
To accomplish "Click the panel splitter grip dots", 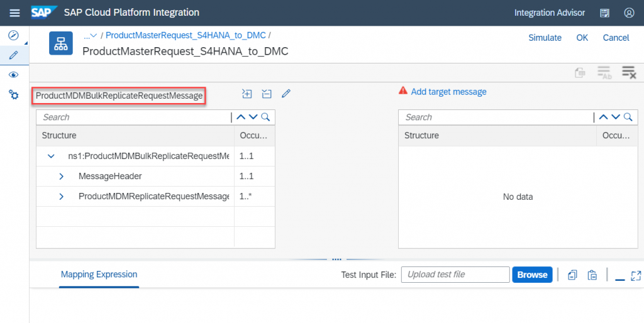I will [x=337, y=259].
